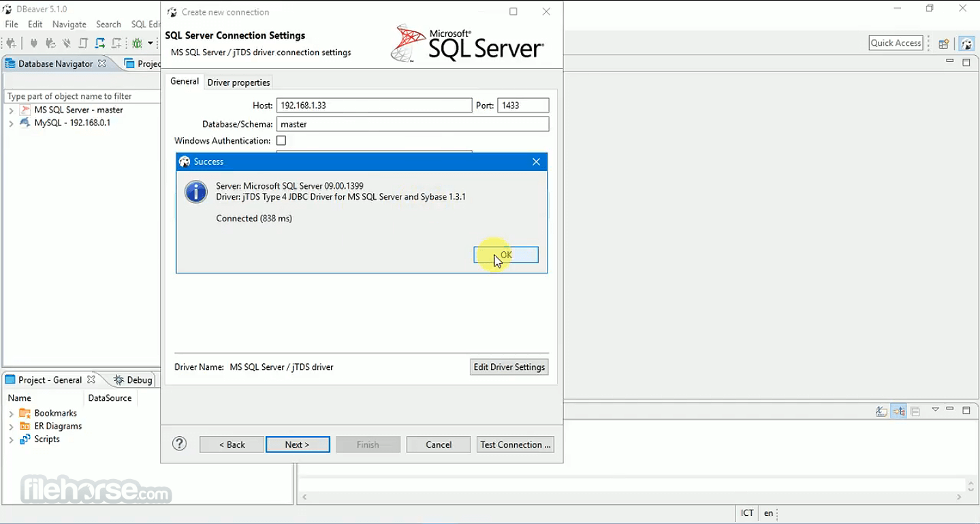Click the Port input field
Viewport: 980px width, 524px height.
pyautogui.click(x=523, y=106)
